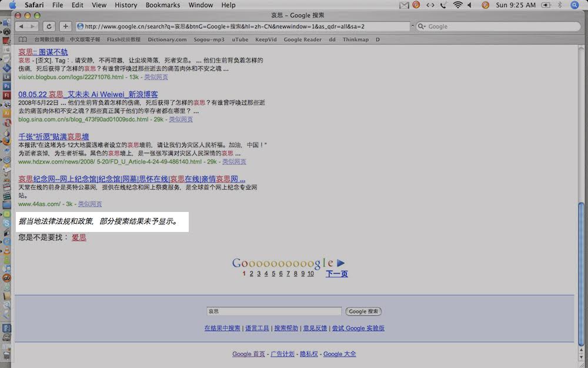Click the suggested spelling 爱思

point(79,237)
